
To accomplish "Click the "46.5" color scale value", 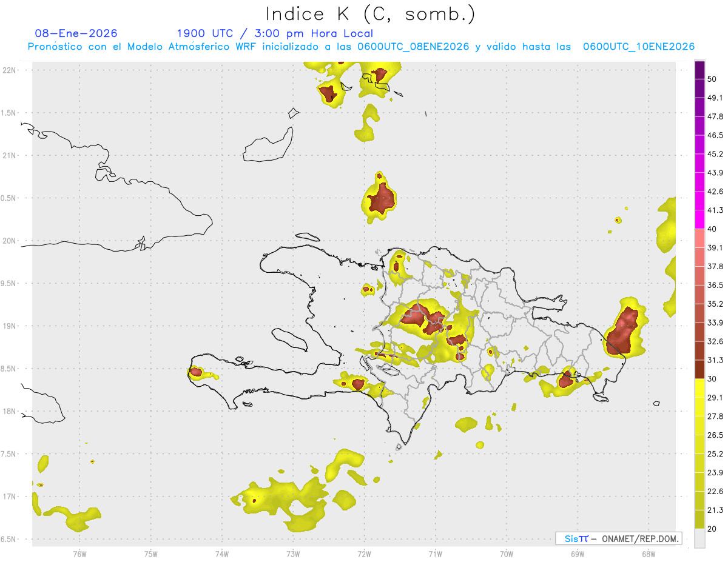I will click(x=715, y=135).
